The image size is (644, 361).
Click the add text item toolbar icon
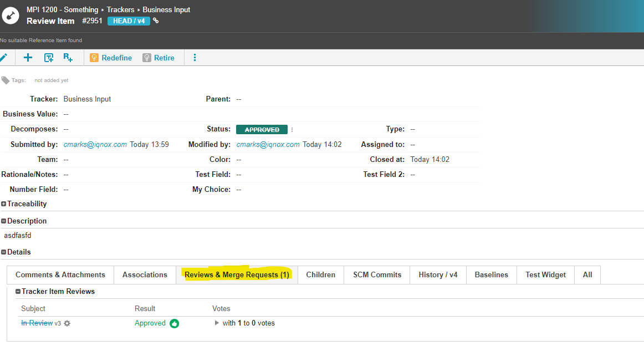(49, 58)
